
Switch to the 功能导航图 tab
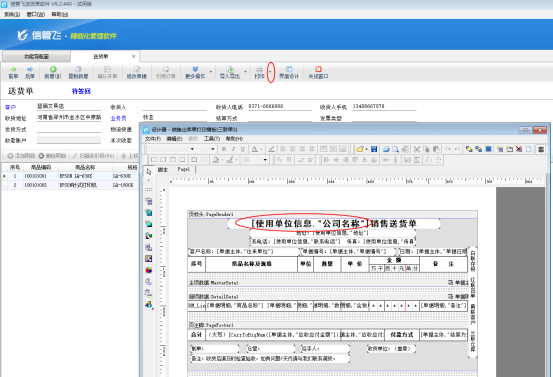pyautogui.click(x=36, y=56)
